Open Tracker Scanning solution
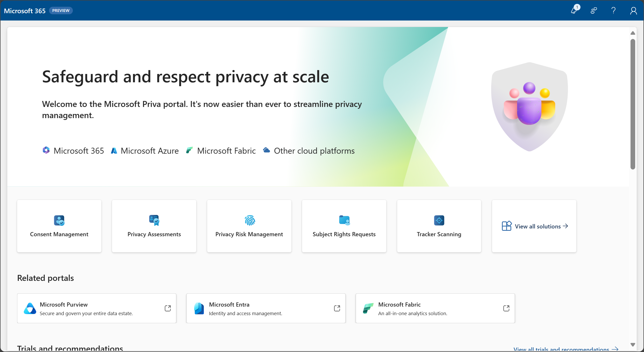The width and height of the screenshot is (644, 352). click(439, 226)
